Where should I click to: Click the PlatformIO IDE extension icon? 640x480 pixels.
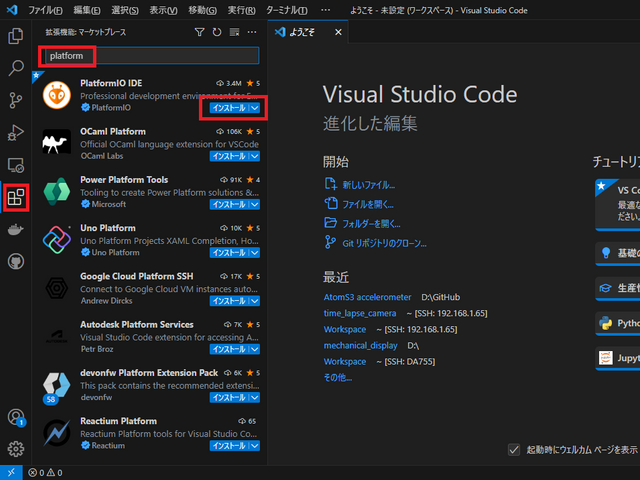coord(57,95)
